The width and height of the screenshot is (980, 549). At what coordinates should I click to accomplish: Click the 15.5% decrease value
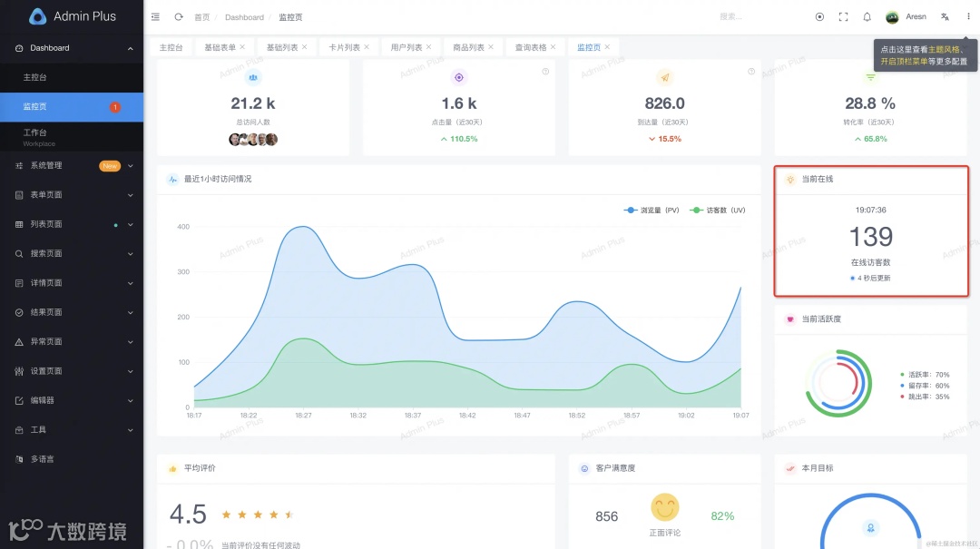(670, 139)
